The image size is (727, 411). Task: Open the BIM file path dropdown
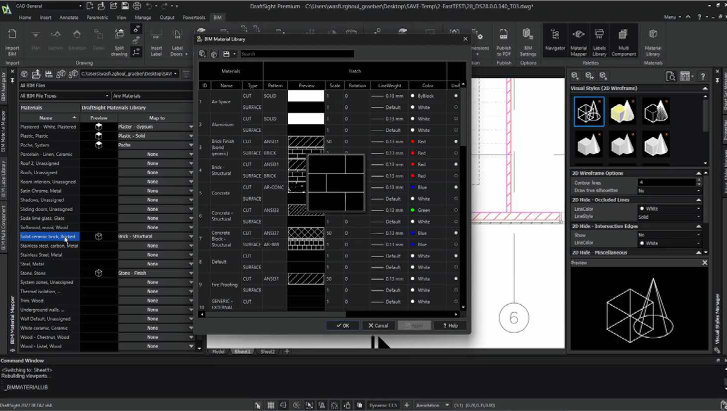coord(129,74)
